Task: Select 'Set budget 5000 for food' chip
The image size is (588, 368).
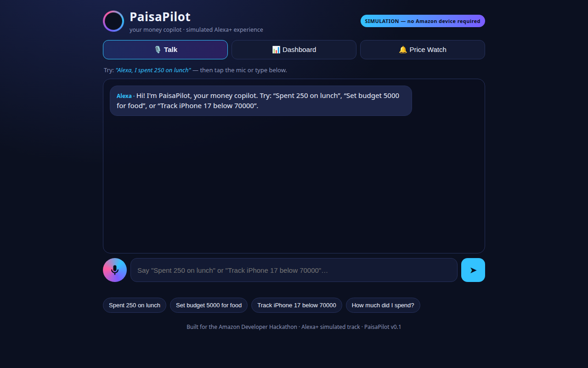Action: [209, 305]
